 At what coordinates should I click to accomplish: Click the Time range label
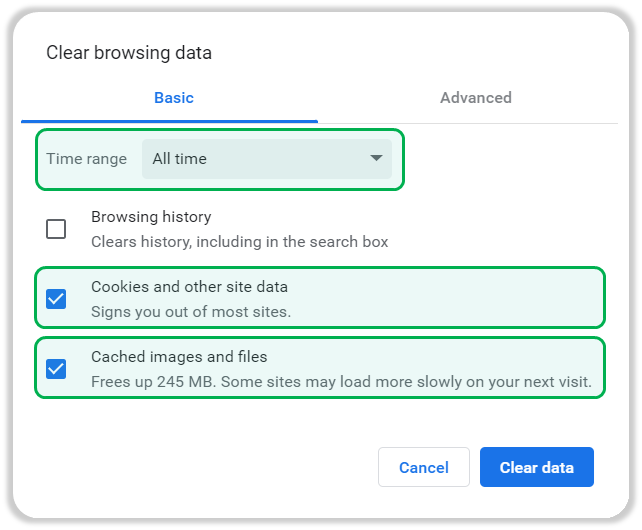pyautogui.click(x=86, y=159)
